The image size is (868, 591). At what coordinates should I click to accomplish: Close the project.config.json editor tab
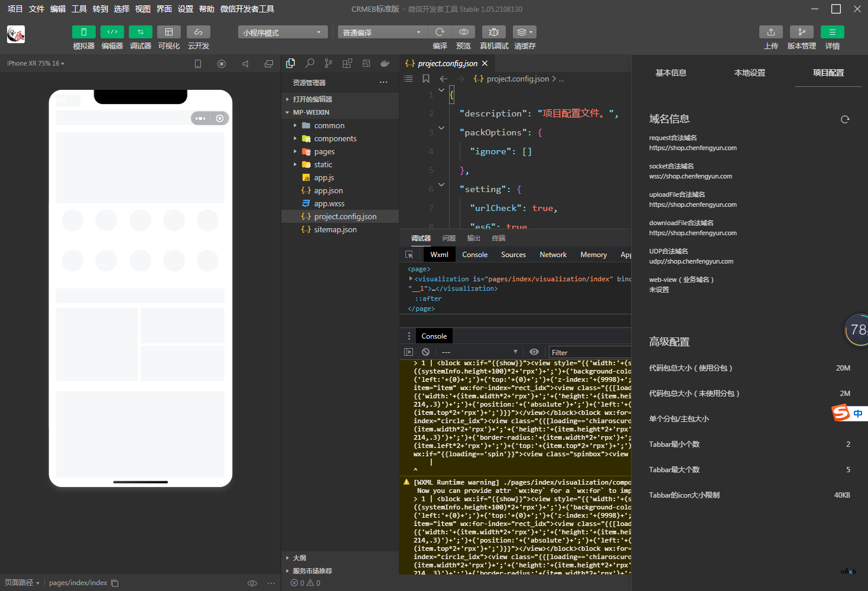485,63
